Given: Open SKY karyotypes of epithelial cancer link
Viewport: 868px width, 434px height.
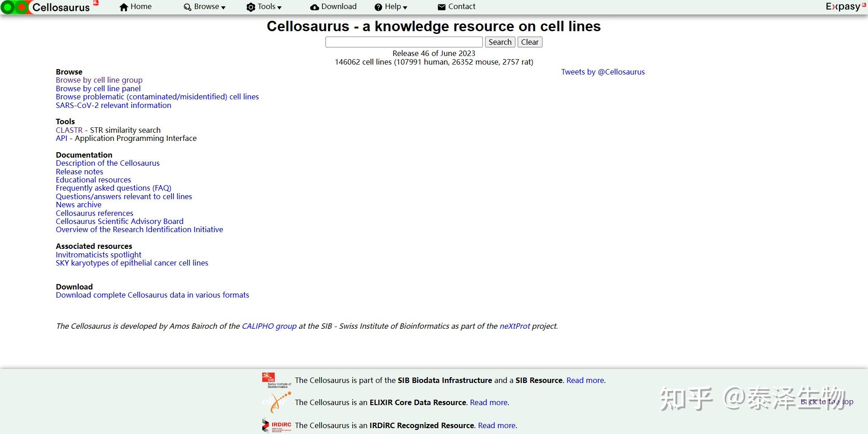Looking at the screenshot, I should click(132, 263).
